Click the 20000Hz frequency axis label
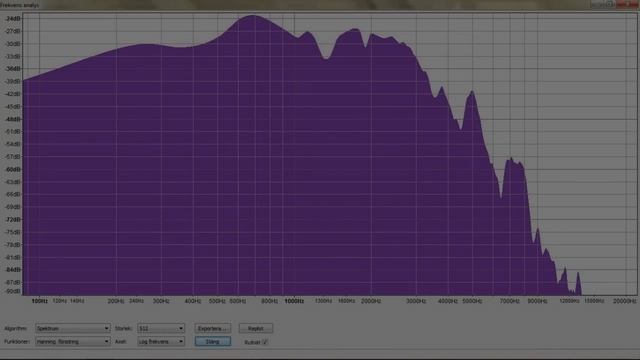This screenshot has height=360, width=640. pyautogui.click(x=625, y=301)
